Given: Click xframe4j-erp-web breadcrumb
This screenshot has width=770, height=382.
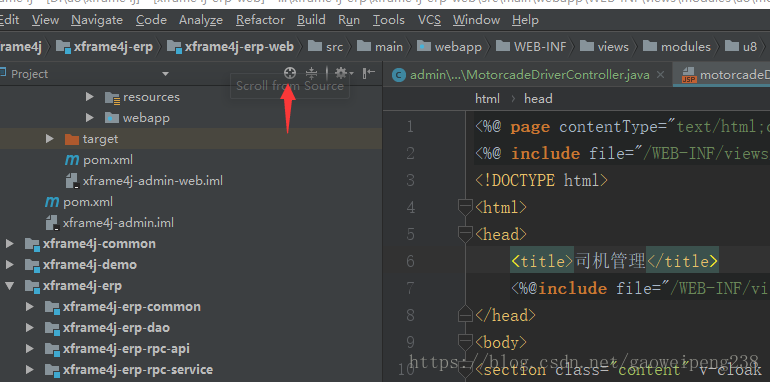Looking at the screenshot, I should pos(230,47).
